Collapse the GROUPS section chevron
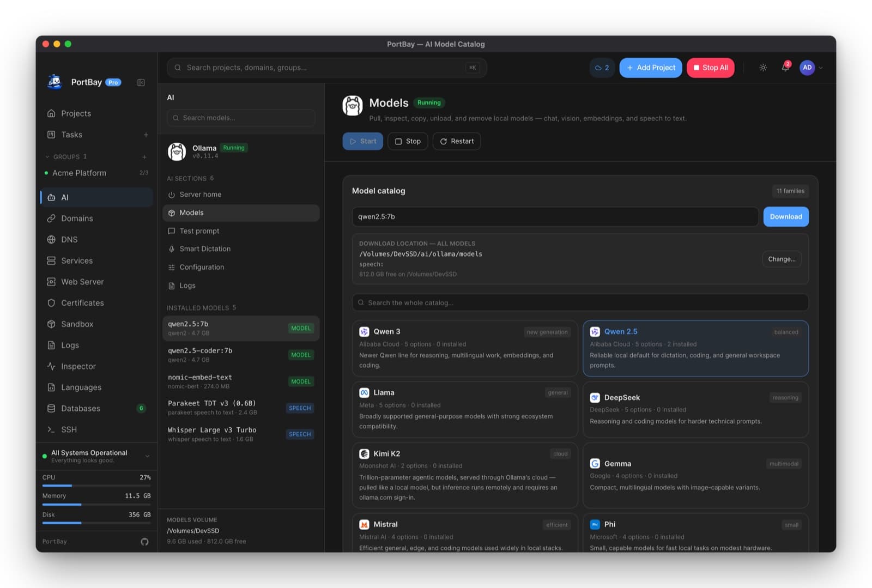 (x=47, y=157)
